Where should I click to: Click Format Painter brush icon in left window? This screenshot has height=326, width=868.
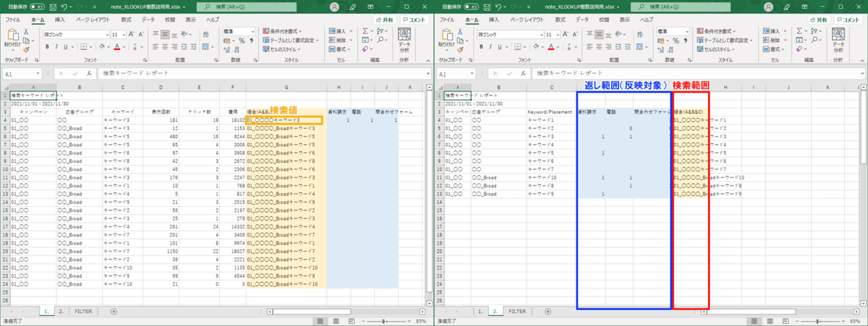click(x=27, y=51)
